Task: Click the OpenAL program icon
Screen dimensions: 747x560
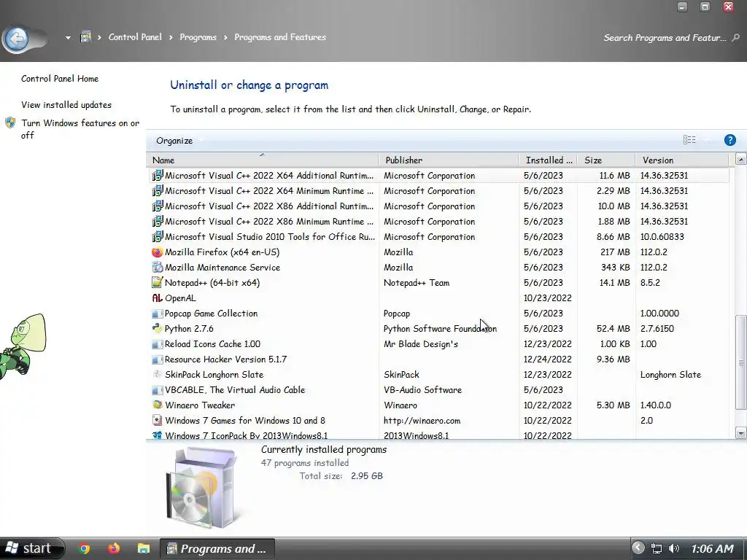Action: [158, 298]
